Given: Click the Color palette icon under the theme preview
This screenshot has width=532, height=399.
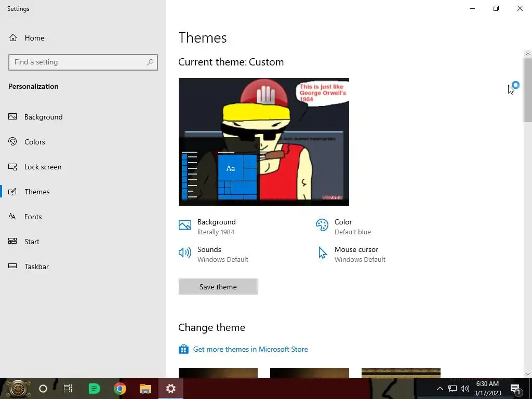Looking at the screenshot, I should pos(322,225).
